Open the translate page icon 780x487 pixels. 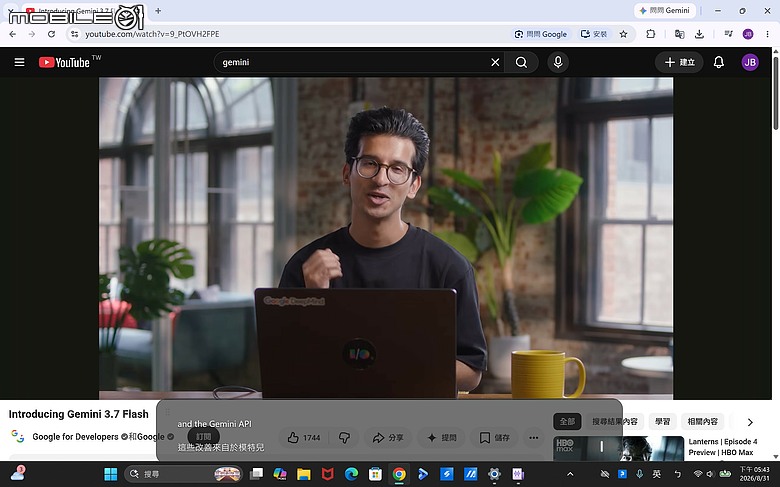coord(679,34)
